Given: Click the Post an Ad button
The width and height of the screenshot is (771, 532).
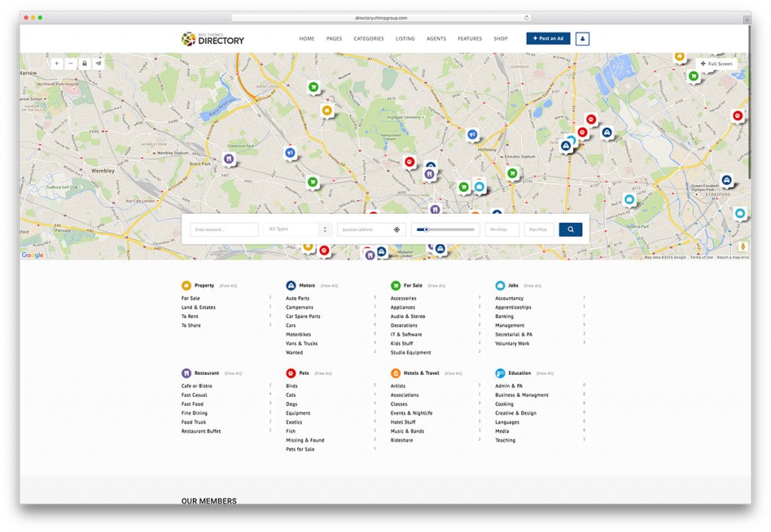Looking at the screenshot, I should (x=547, y=38).
